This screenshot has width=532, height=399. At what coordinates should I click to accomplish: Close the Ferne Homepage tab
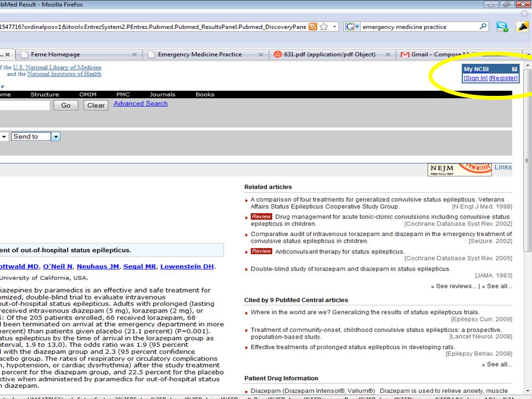(134, 54)
